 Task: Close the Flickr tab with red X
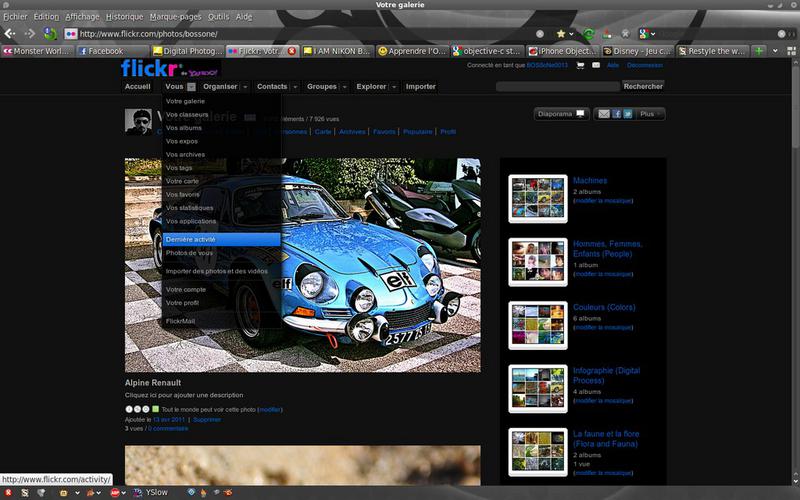coord(292,51)
